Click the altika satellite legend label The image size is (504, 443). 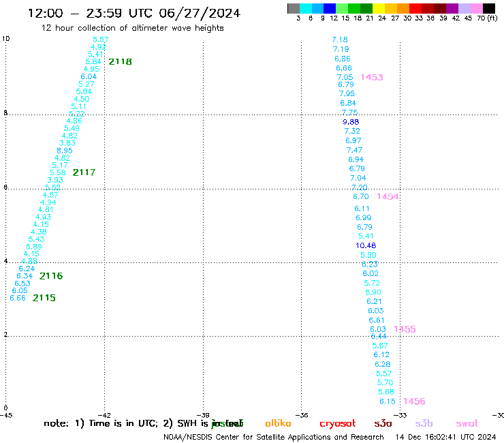(x=278, y=423)
